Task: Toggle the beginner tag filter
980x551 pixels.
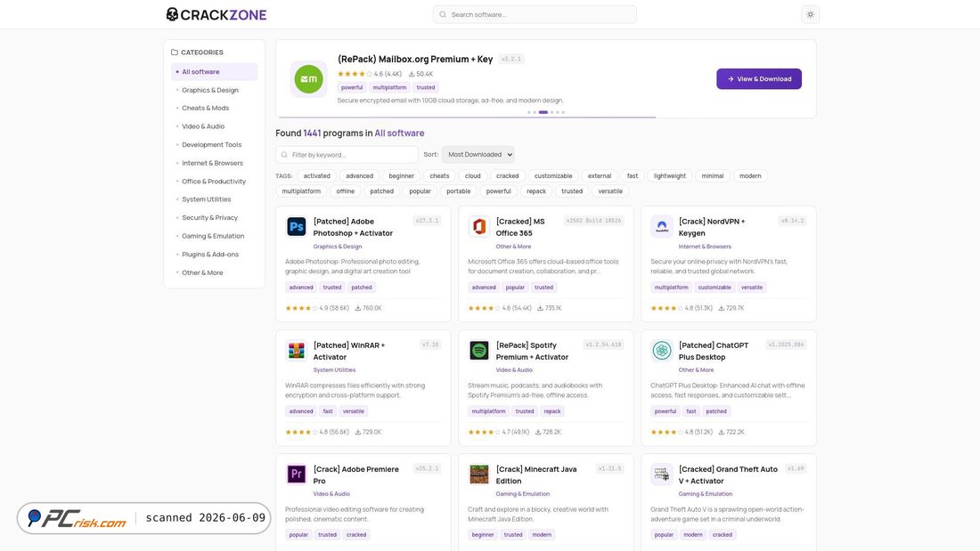Action: coord(401,176)
